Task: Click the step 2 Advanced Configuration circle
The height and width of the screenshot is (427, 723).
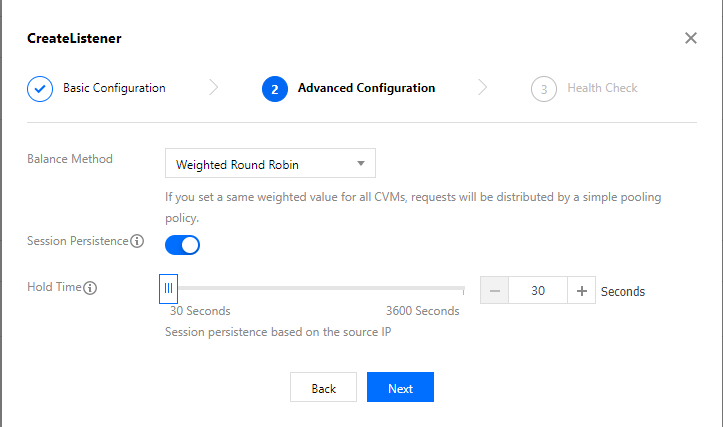Action: click(275, 88)
